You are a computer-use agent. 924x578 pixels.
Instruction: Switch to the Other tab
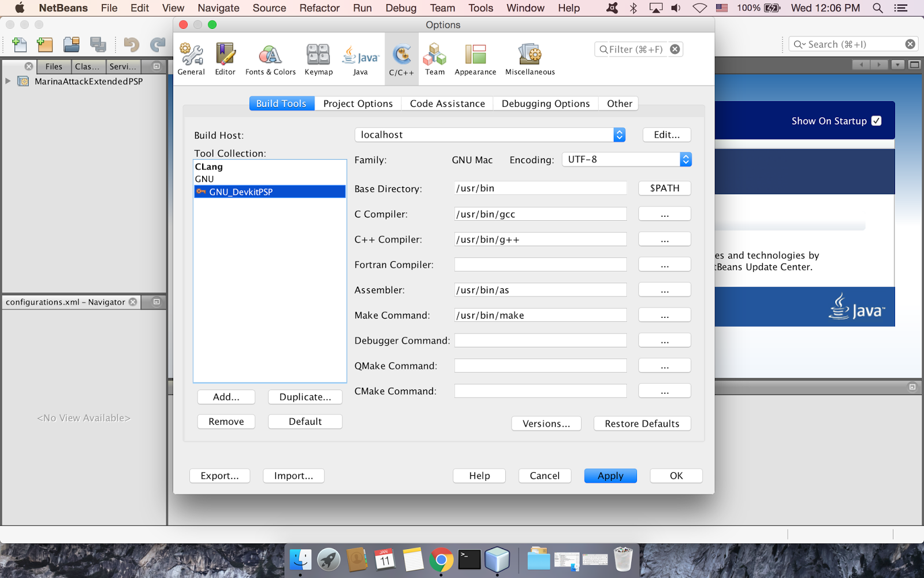pos(620,103)
